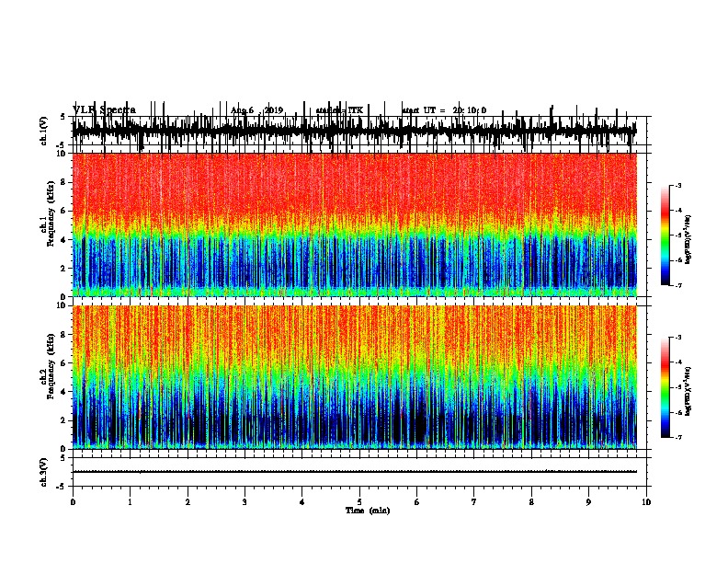Viewport: 728px width, 563px height.
Task: Click the ch.3 voltage flat trace
Action: click(x=354, y=472)
